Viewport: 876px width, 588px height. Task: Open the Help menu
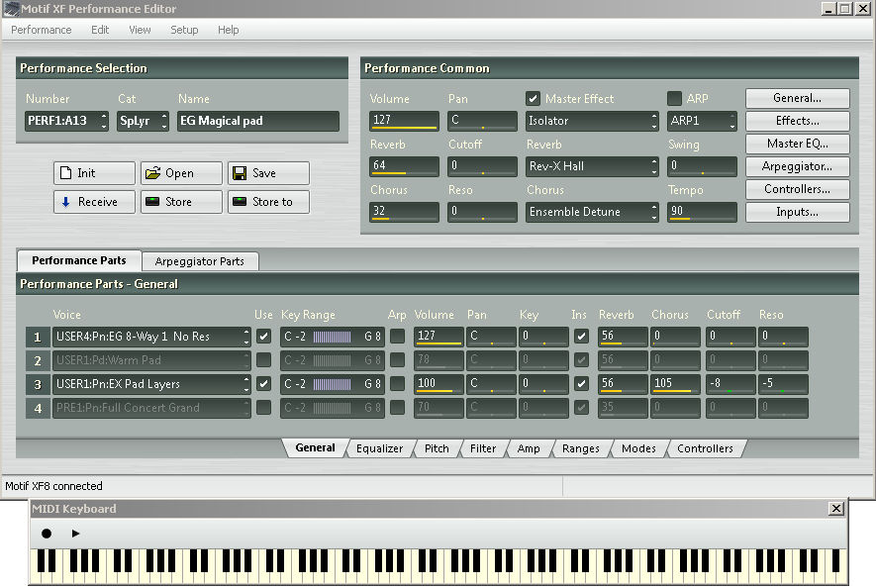click(228, 30)
